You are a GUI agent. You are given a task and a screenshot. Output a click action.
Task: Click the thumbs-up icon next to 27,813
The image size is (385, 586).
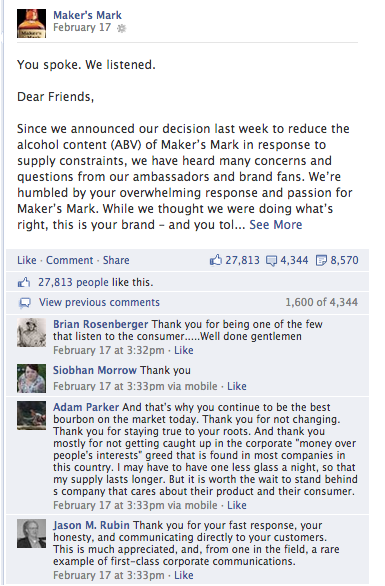pyautogui.click(x=215, y=260)
